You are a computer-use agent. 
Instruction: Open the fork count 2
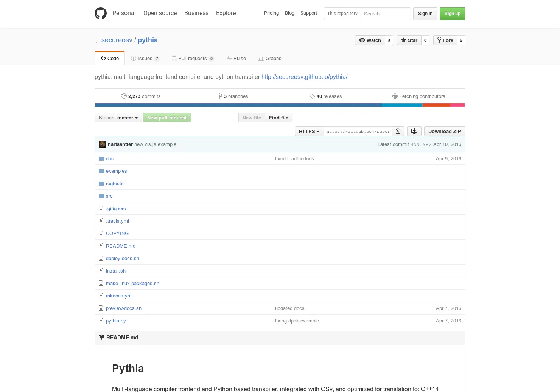[x=461, y=40]
